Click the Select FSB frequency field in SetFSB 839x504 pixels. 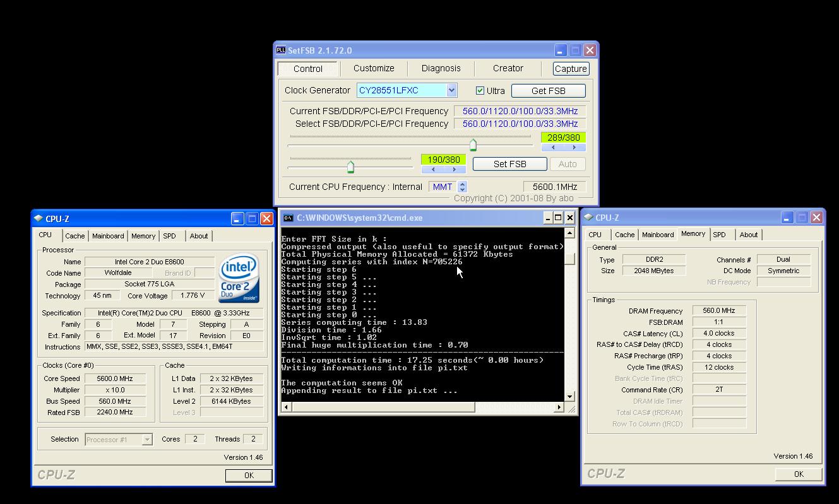[x=520, y=124]
